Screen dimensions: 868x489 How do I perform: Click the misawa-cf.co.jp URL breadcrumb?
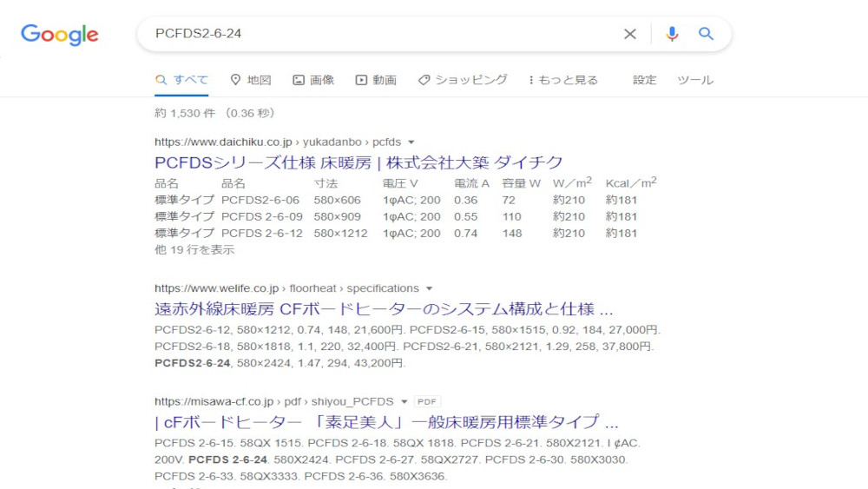tap(274, 401)
